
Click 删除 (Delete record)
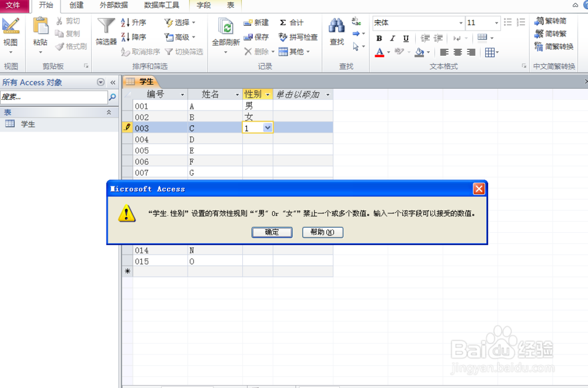pos(259,51)
